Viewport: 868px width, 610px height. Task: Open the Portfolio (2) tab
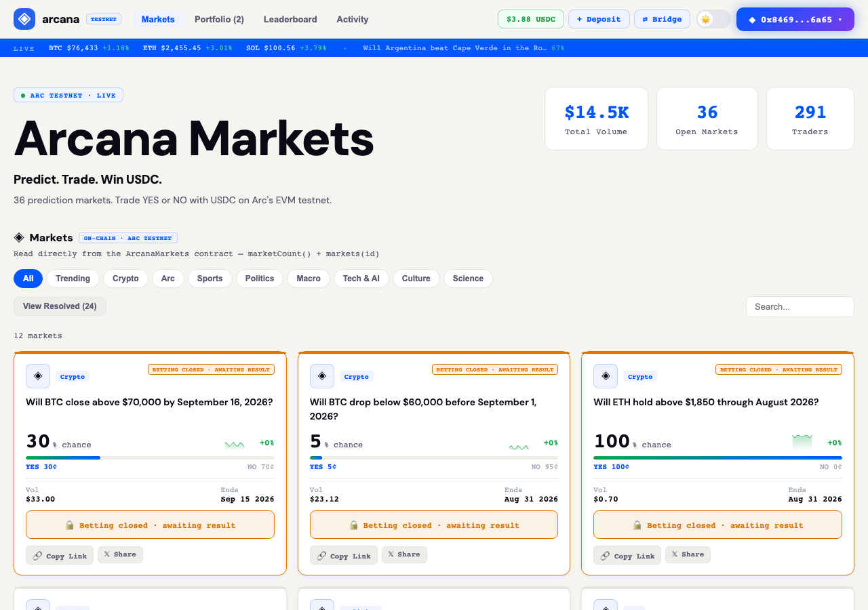tap(219, 19)
